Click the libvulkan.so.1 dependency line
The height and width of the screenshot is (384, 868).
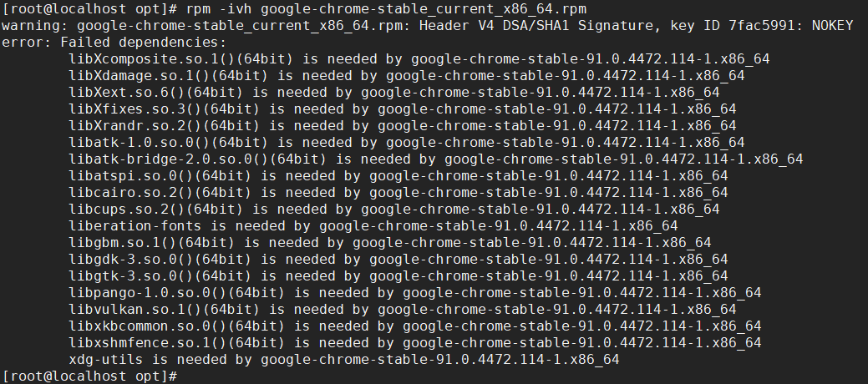click(x=403, y=309)
